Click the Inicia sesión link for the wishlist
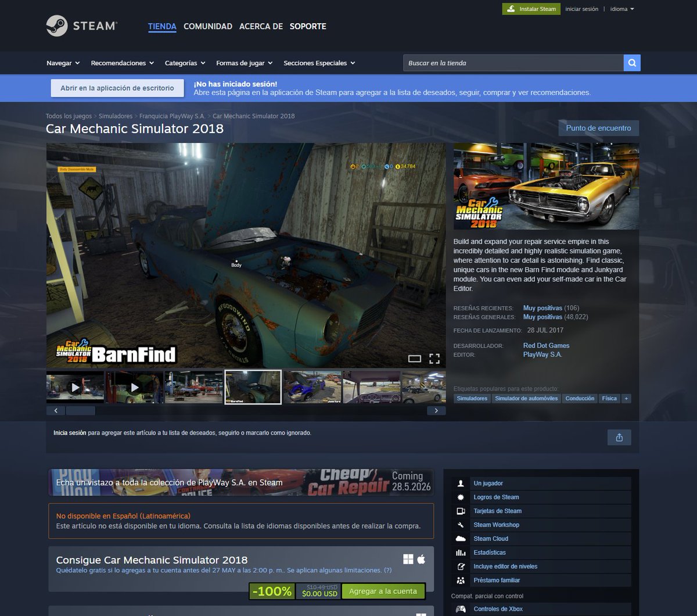 point(70,433)
